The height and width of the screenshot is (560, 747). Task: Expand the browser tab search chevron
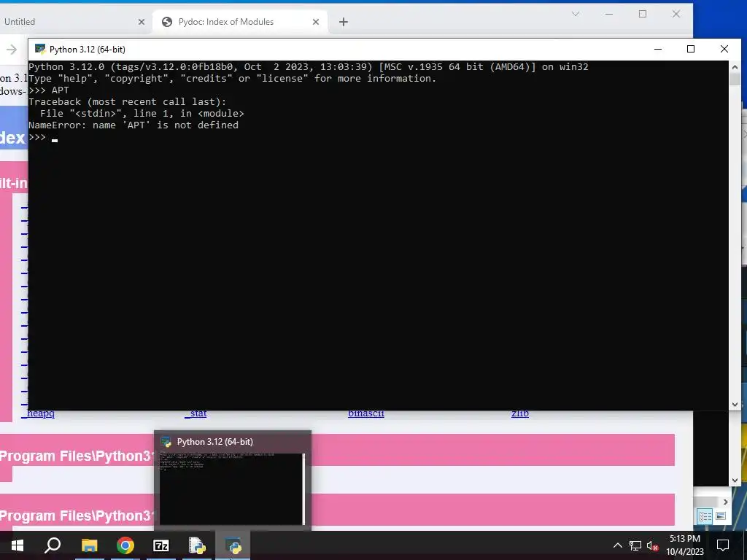(576, 14)
